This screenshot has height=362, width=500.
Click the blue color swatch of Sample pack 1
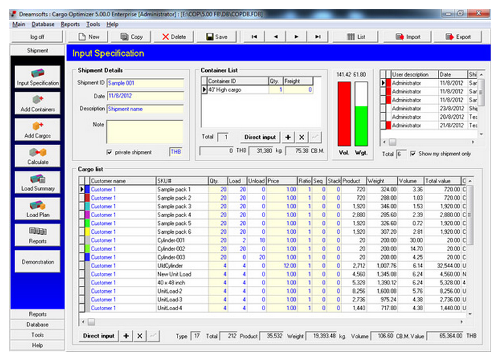click(x=87, y=189)
